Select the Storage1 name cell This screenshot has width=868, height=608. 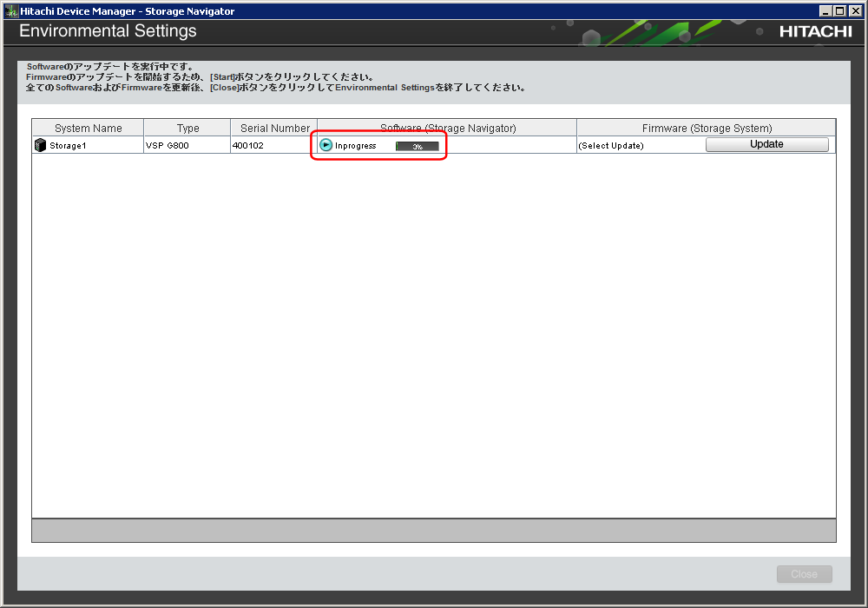(x=88, y=145)
